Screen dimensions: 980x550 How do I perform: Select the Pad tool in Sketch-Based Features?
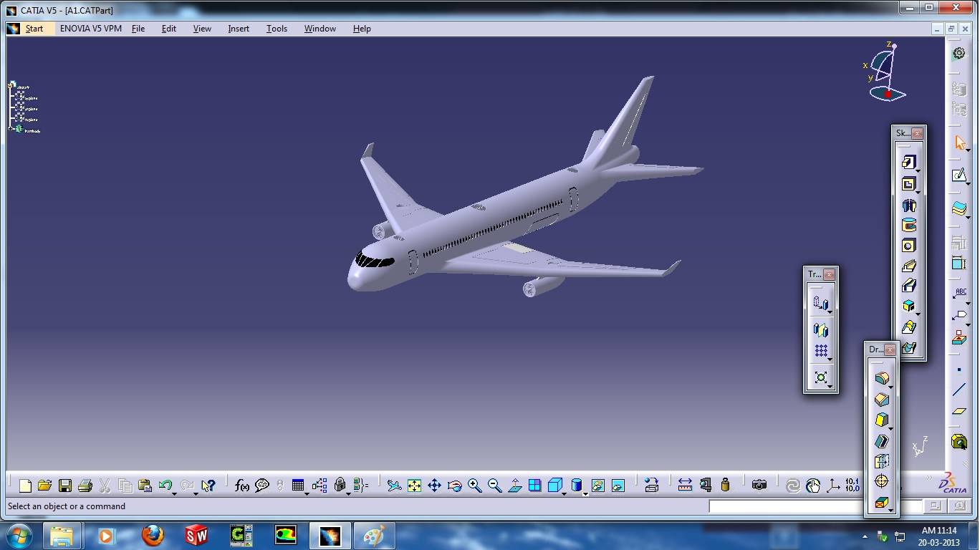pos(908,163)
